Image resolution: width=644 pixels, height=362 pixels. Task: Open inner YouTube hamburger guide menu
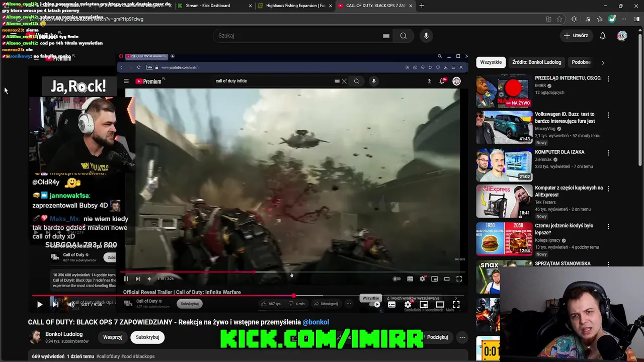click(126, 81)
